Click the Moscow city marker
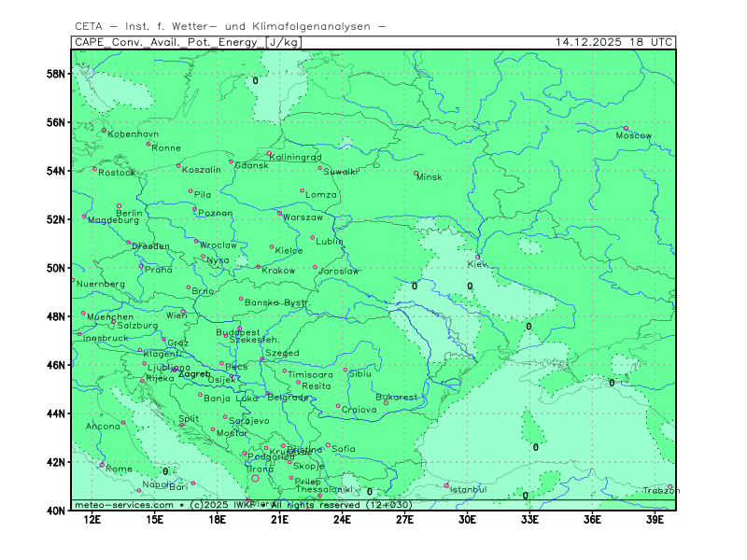The width and height of the screenshot is (747, 560). 626,129
